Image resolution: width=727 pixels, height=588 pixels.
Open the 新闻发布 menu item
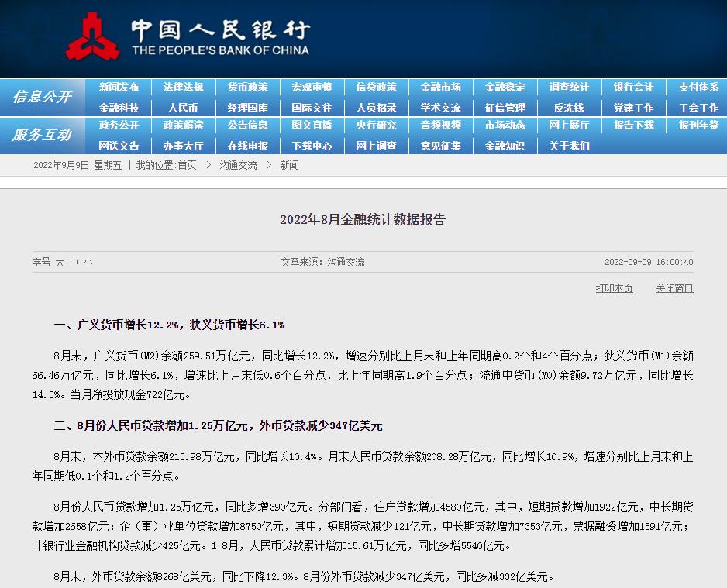coord(119,88)
